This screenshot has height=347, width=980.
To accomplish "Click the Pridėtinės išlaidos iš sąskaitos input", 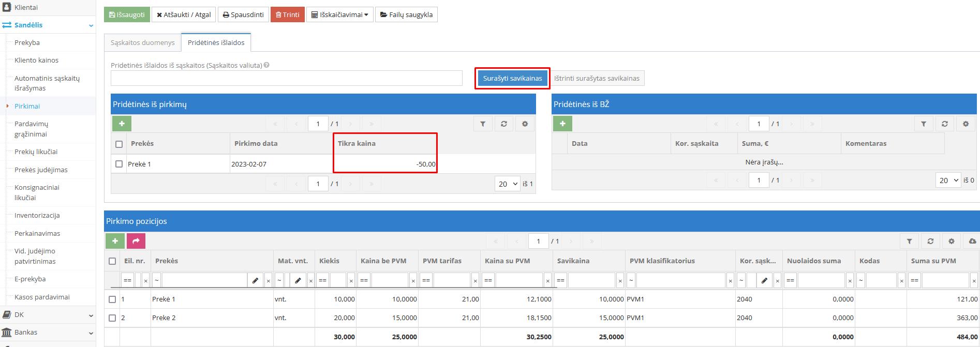I will pyautogui.click(x=286, y=78).
